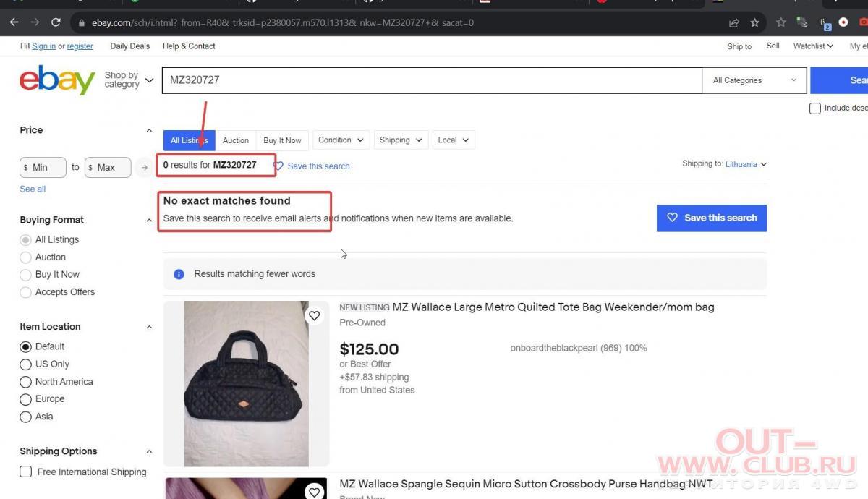Open the Sell page
Viewport: 868px width, 499px height.
tap(773, 46)
